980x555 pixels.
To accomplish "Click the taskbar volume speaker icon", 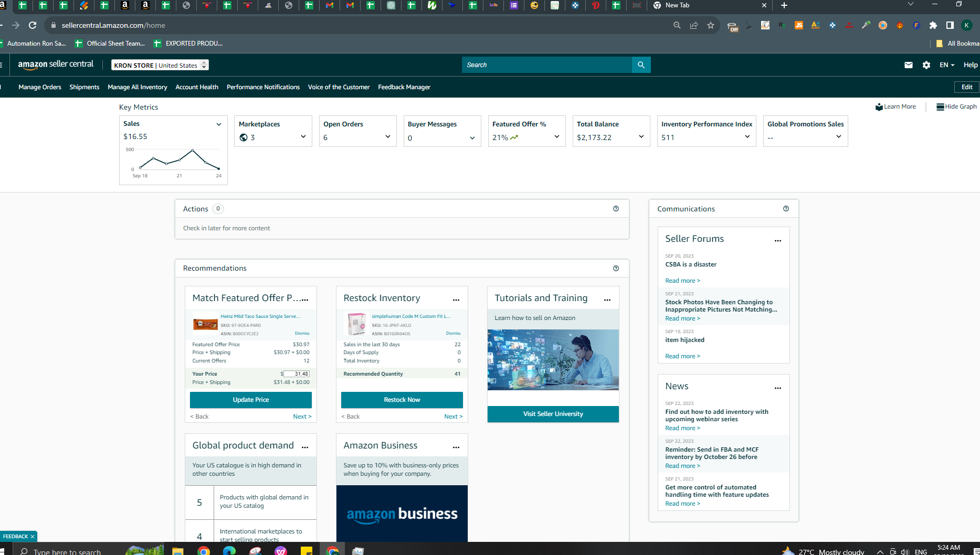I will tap(905, 552).
